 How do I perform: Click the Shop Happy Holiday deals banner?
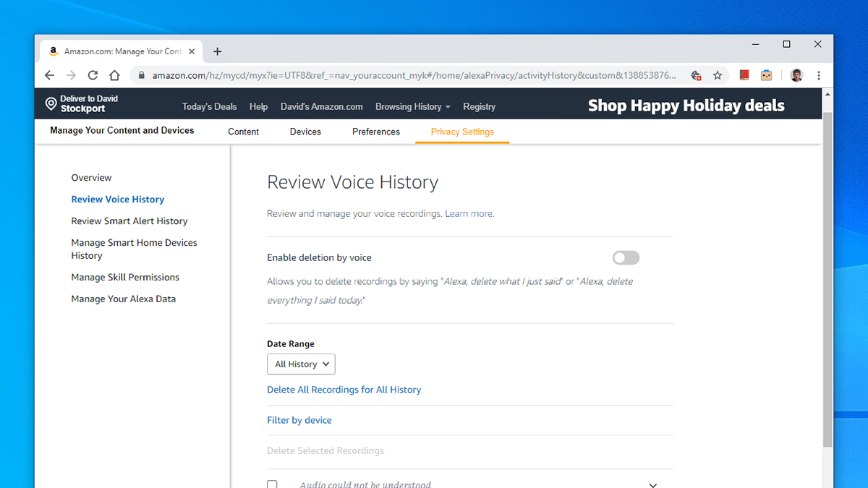click(x=686, y=106)
